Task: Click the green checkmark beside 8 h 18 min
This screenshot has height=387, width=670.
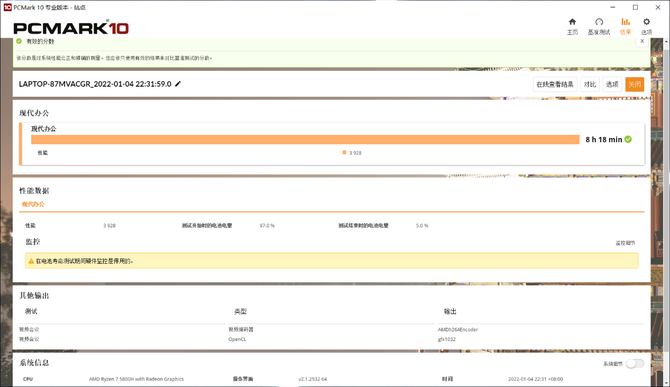Action: tap(628, 139)
